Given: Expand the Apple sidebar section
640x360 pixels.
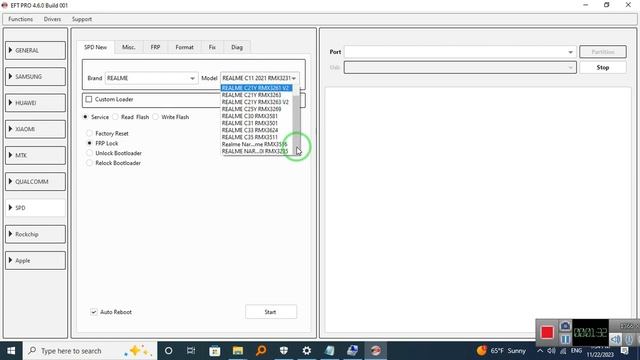Looking at the screenshot, I should pos(36,260).
